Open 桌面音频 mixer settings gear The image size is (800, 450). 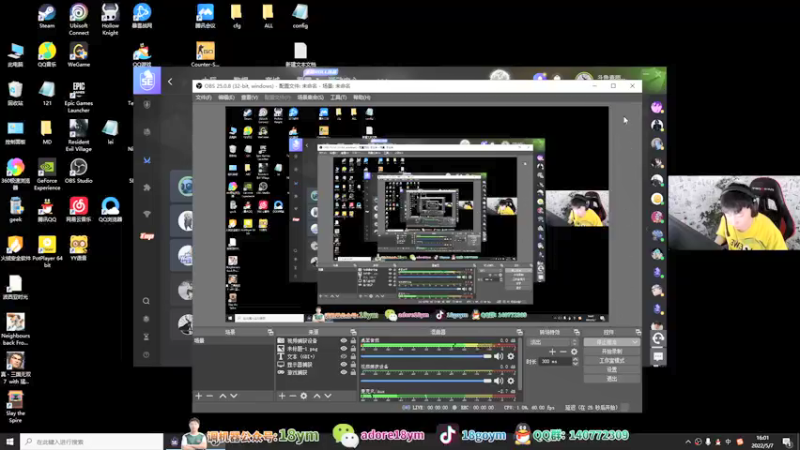pos(511,356)
